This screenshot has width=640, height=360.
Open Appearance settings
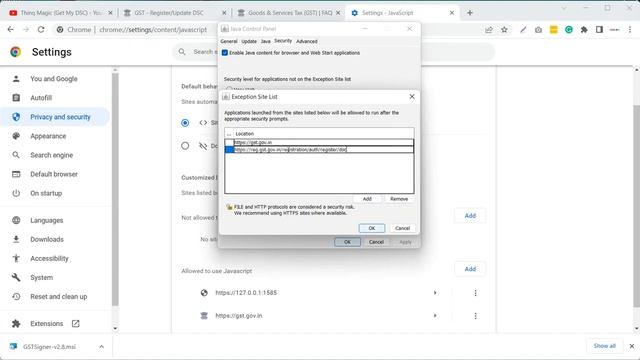tap(48, 136)
